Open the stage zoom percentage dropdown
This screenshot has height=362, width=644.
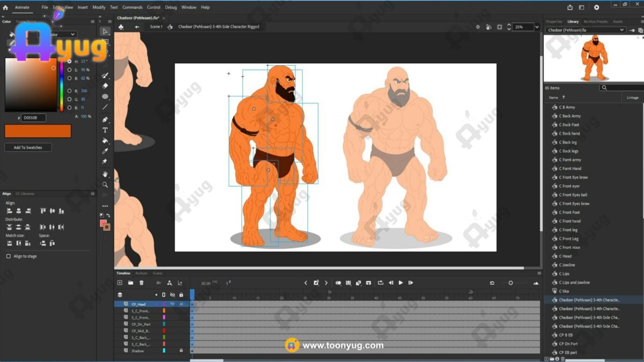point(537,27)
